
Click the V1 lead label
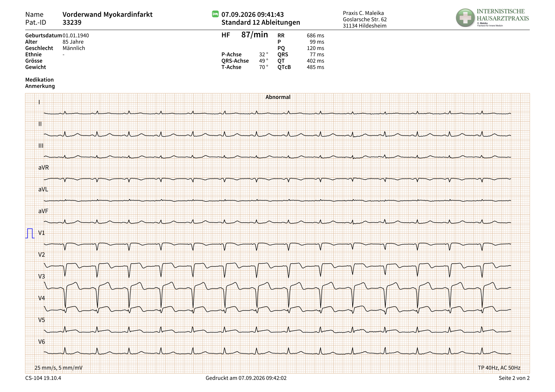[x=41, y=233]
